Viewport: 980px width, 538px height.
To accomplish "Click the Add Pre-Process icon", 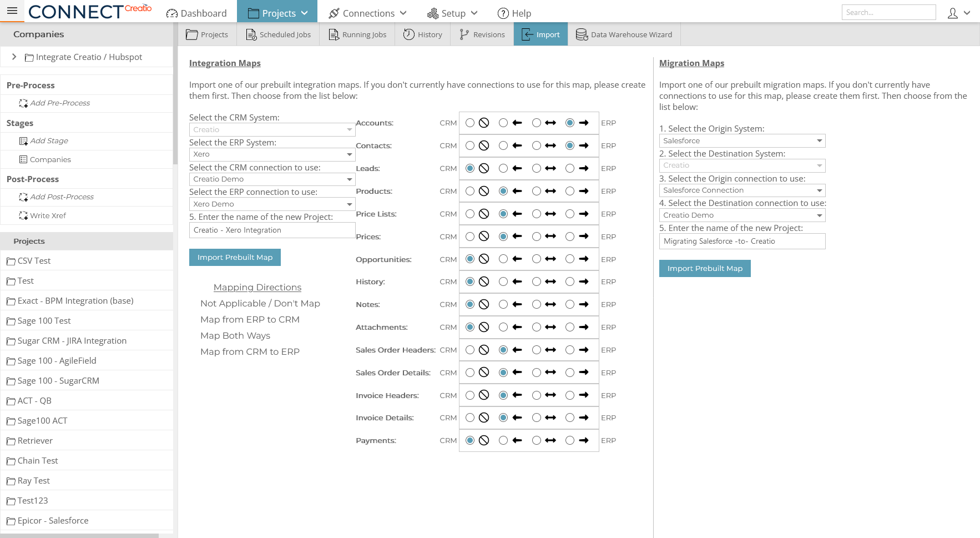I will tap(23, 103).
